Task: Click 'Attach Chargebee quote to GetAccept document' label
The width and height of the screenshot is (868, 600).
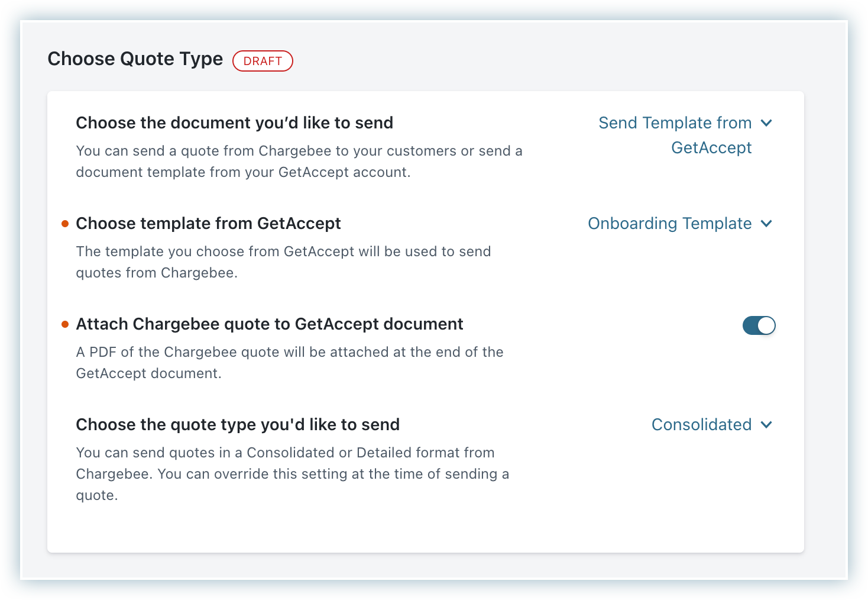Action: click(x=270, y=324)
